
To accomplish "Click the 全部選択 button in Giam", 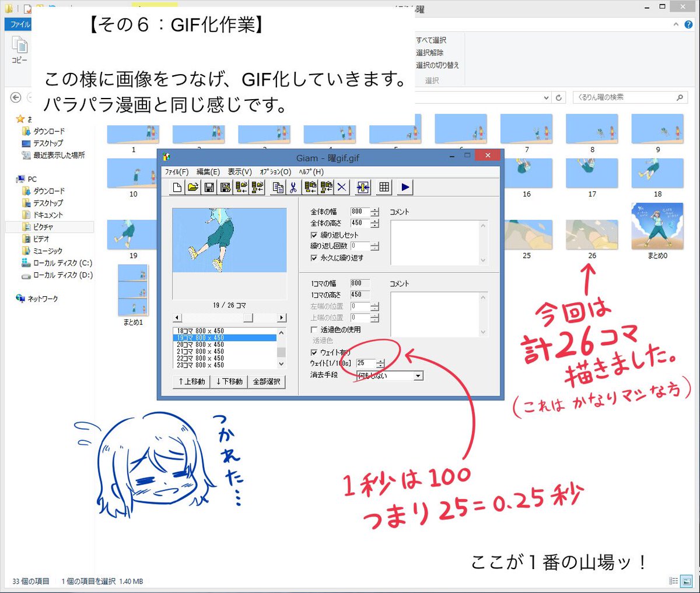I will [266, 381].
